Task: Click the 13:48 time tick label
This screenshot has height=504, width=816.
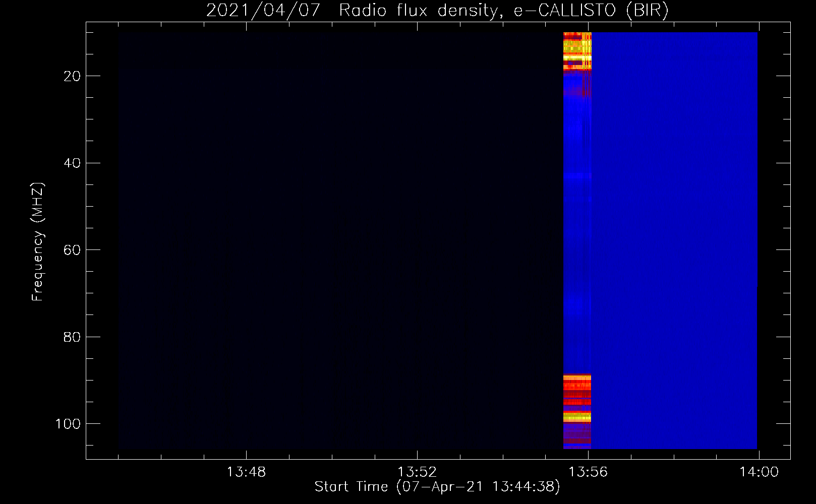Action: (x=246, y=472)
